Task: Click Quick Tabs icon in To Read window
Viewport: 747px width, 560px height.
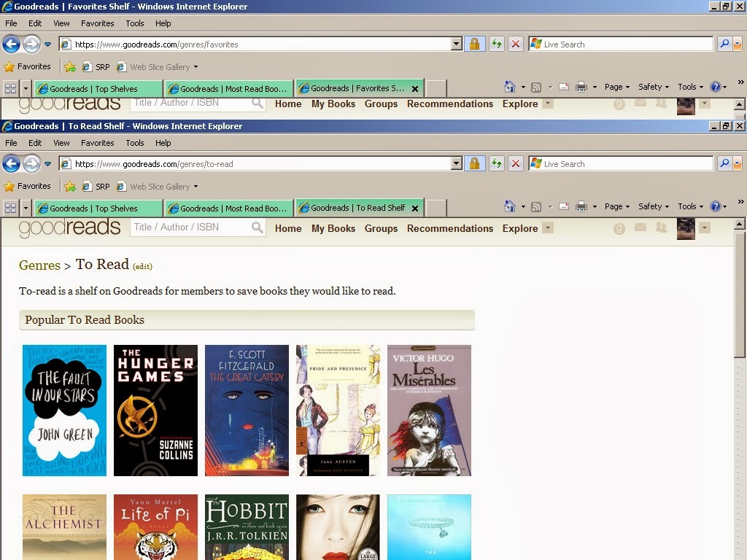Action: click(10, 208)
